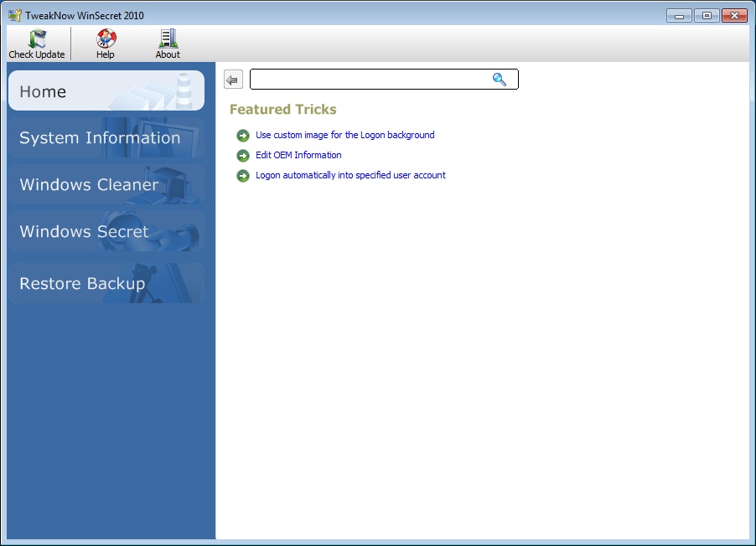Open 'Use custom image for the Logon background'
This screenshot has height=546, width=756.
coord(344,135)
